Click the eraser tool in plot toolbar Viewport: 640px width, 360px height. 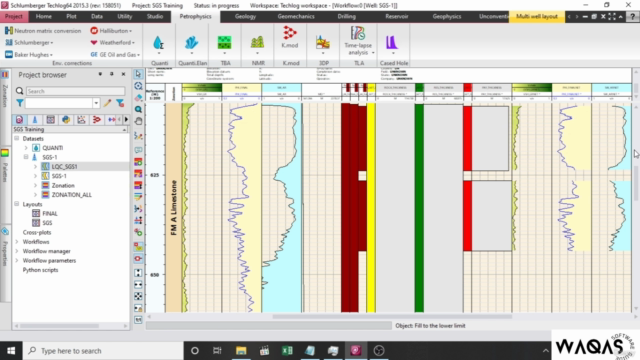click(138, 98)
